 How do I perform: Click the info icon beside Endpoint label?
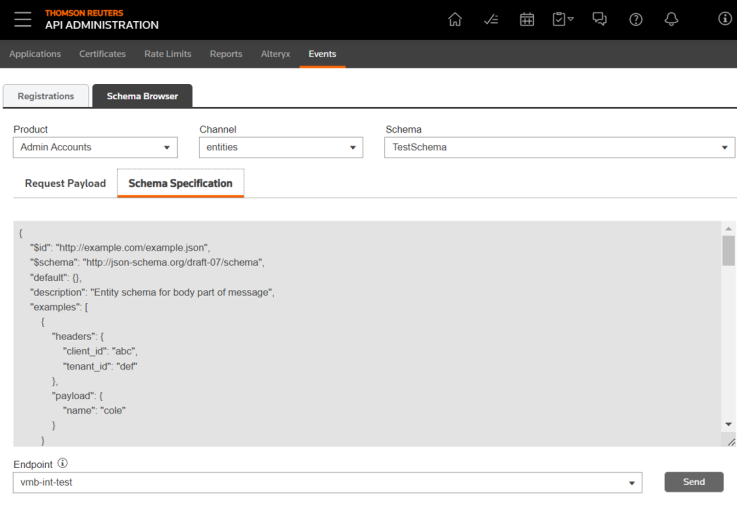[63, 464]
